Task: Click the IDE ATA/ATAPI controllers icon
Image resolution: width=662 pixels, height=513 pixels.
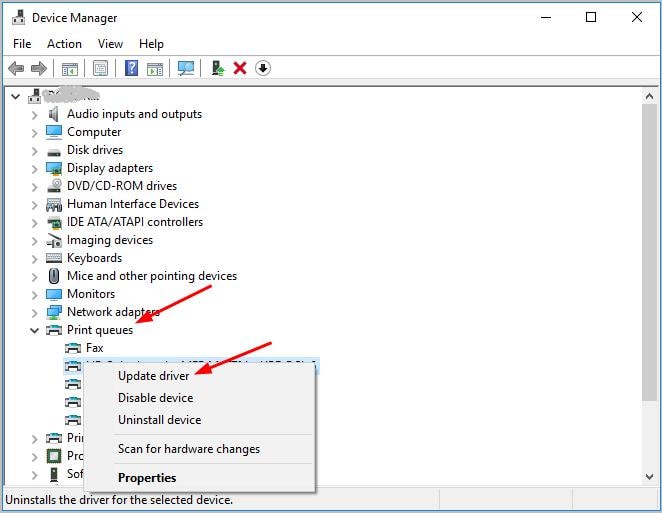Action: pyautogui.click(x=54, y=222)
